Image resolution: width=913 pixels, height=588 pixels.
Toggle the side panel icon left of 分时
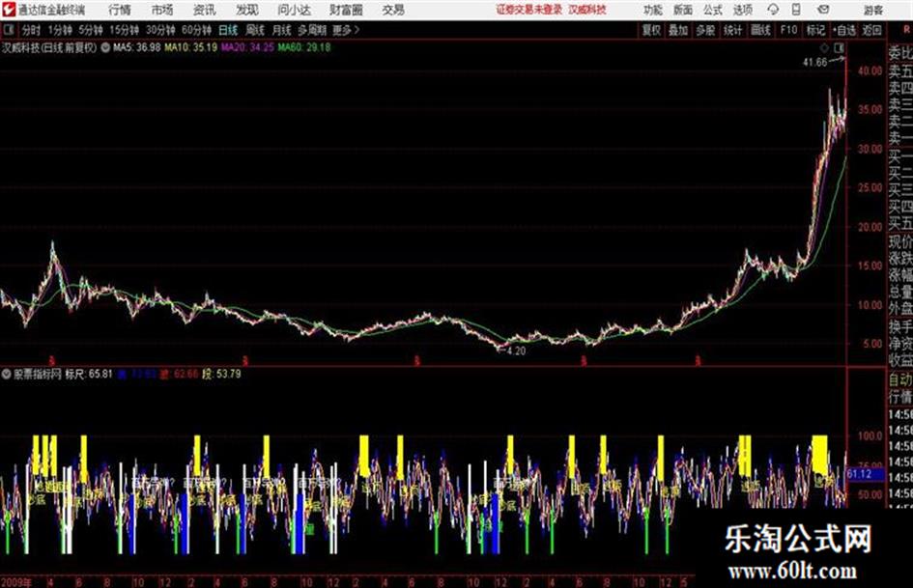click(8, 30)
